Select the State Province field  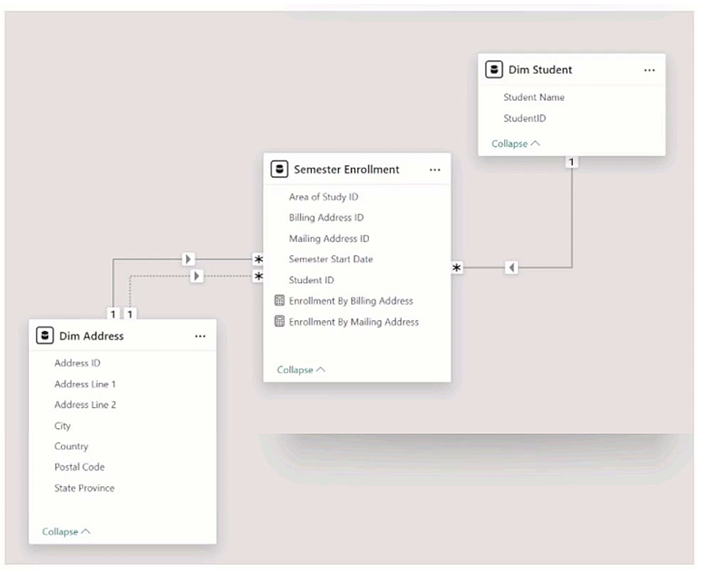pyautogui.click(x=84, y=488)
